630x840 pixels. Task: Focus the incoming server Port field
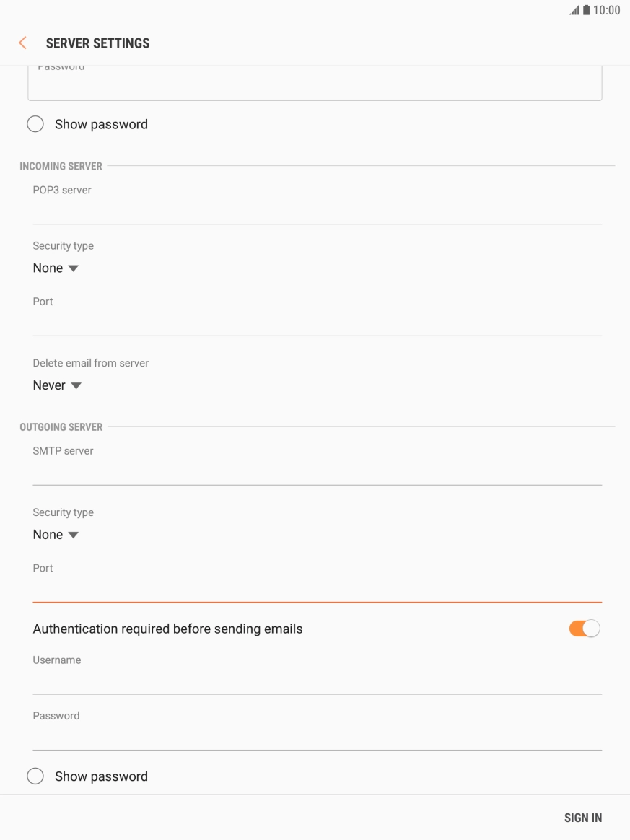point(317,322)
